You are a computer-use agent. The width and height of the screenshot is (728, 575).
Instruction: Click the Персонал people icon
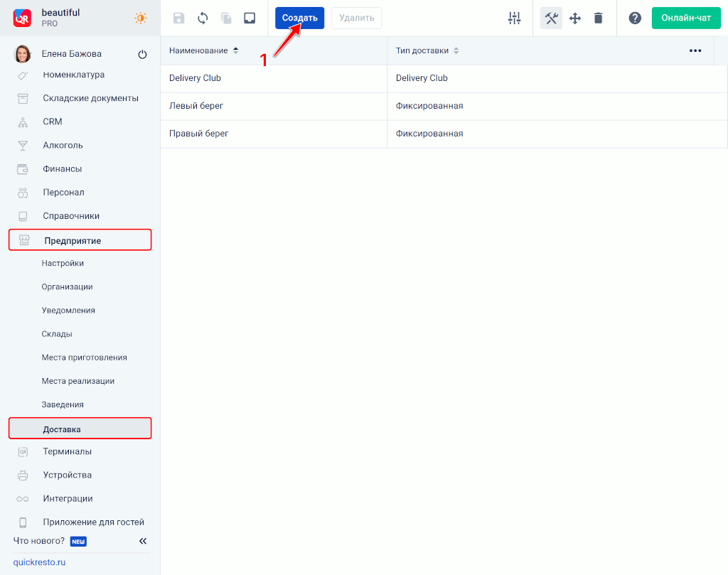pyautogui.click(x=23, y=193)
